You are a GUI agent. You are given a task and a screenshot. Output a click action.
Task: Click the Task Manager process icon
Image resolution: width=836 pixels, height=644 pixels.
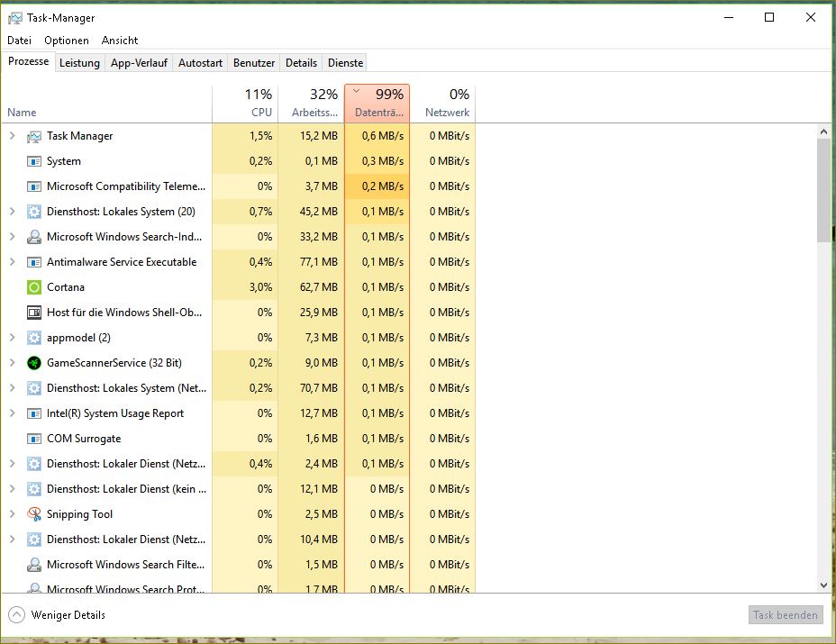(x=34, y=137)
